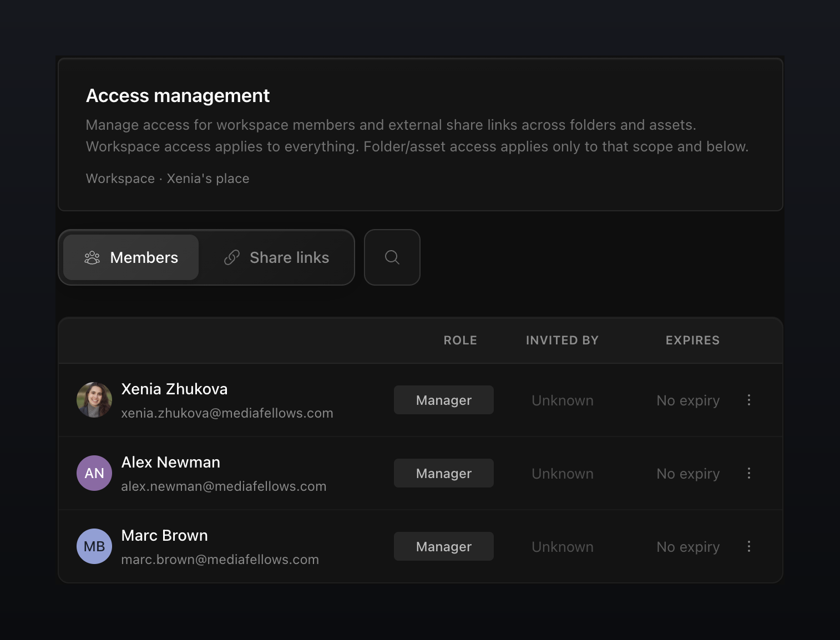Click the Workspace · Xenia's place label
This screenshot has width=840, height=640.
[x=168, y=179]
